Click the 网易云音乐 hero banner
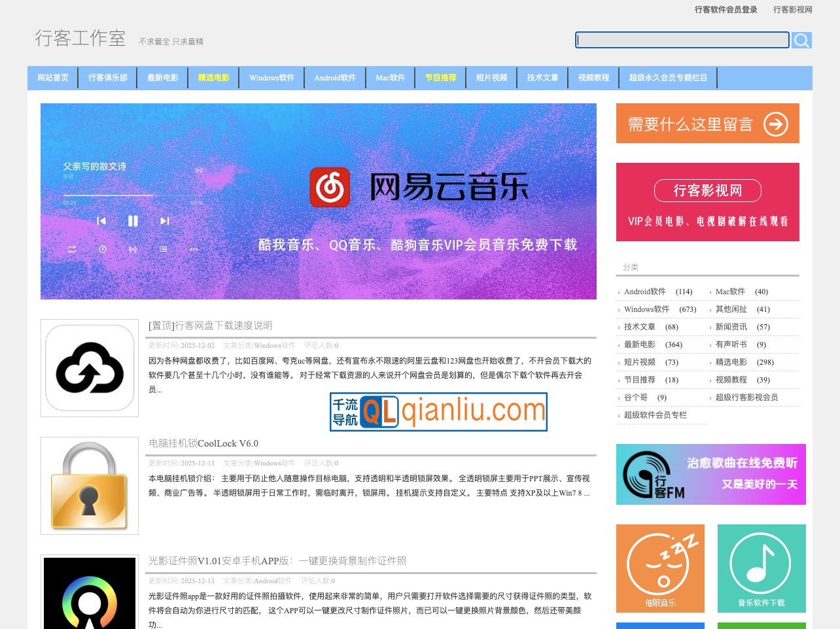 pyautogui.click(x=319, y=201)
